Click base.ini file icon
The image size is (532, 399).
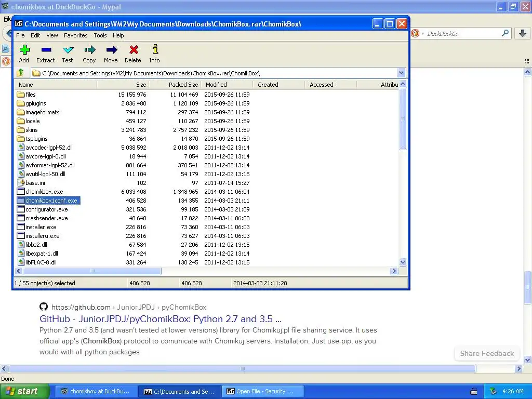point(21,182)
